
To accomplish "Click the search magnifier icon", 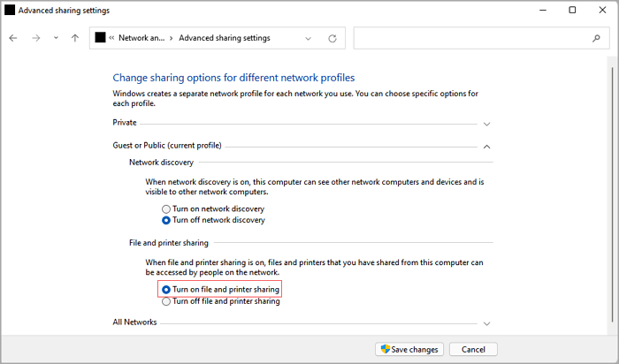I will [596, 39].
